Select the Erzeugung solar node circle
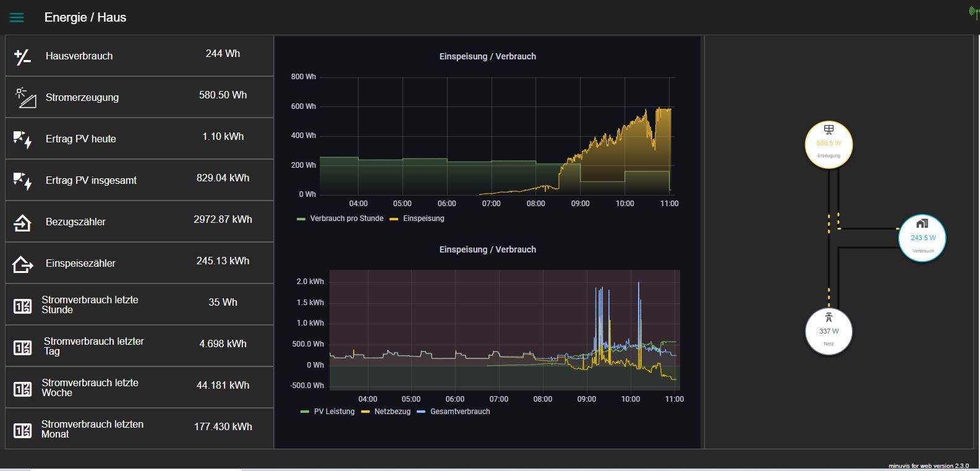The width and height of the screenshot is (980, 471). [x=829, y=145]
